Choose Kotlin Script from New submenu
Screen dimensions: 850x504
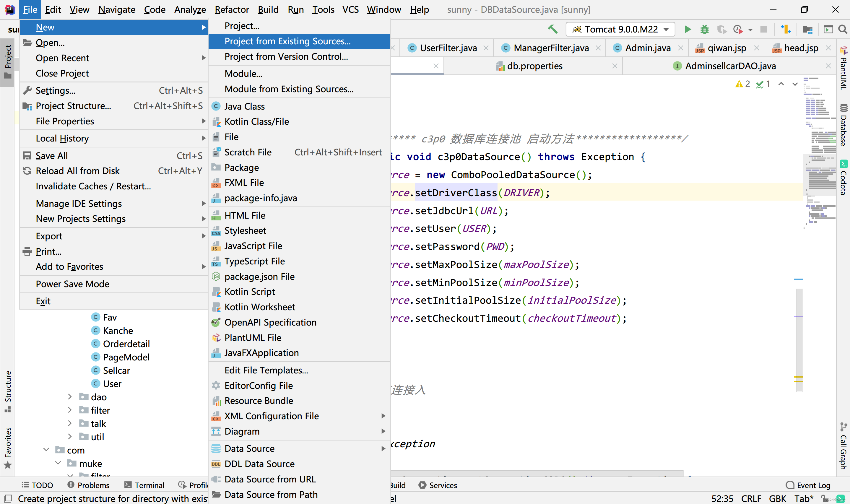(x=299, y=292)
